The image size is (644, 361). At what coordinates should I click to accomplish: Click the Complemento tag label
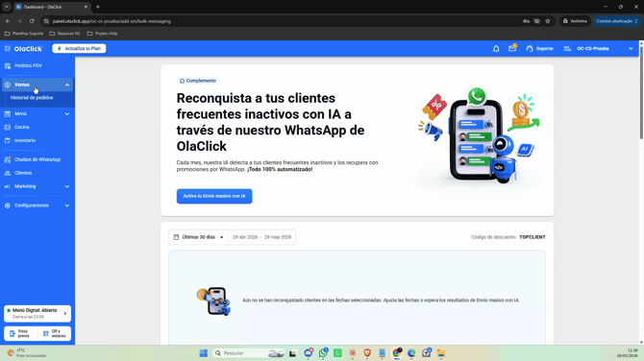coord(198,81)
